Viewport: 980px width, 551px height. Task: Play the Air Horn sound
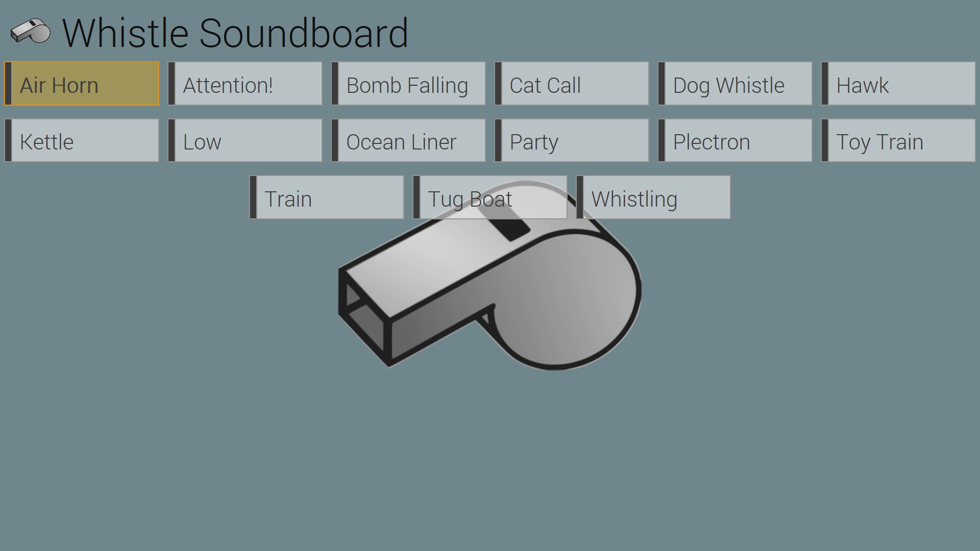click(82, 84)
